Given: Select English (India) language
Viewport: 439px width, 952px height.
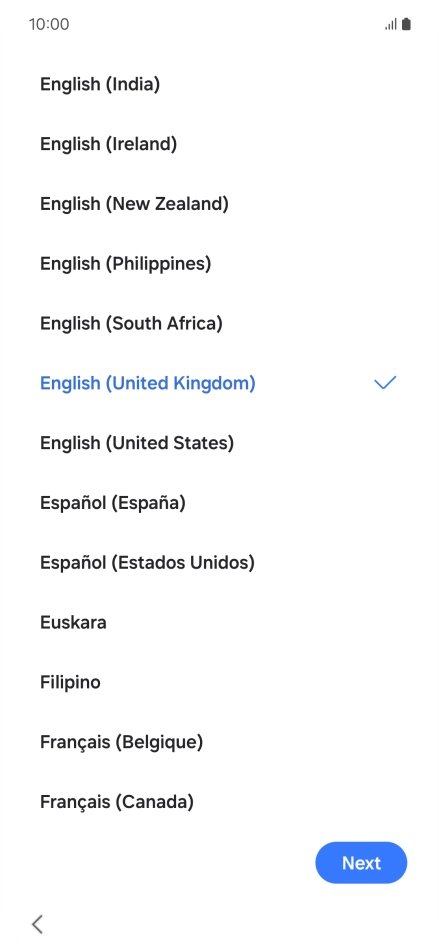Looking at the screenshot, I should pos(219,84).
